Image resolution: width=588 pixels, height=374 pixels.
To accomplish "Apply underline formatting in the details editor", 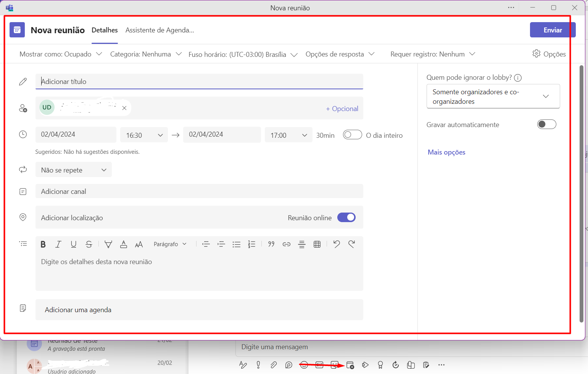I will [x=74, y=244].
